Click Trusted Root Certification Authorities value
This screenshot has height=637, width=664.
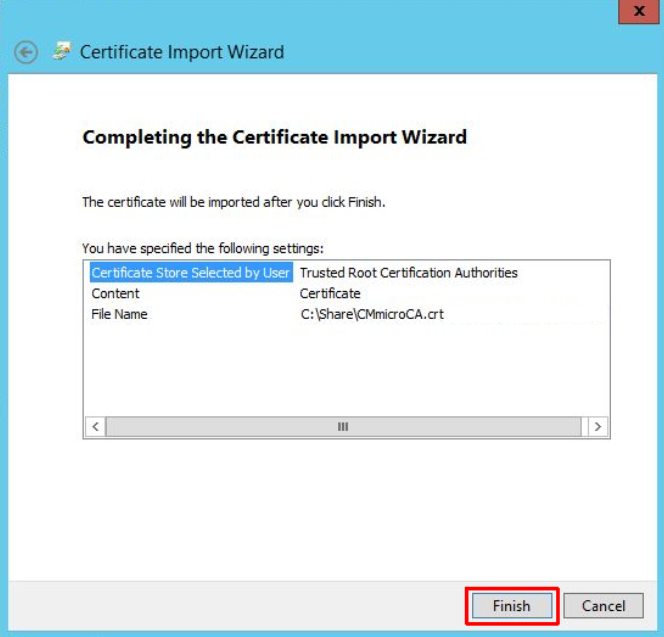[409, 273]
